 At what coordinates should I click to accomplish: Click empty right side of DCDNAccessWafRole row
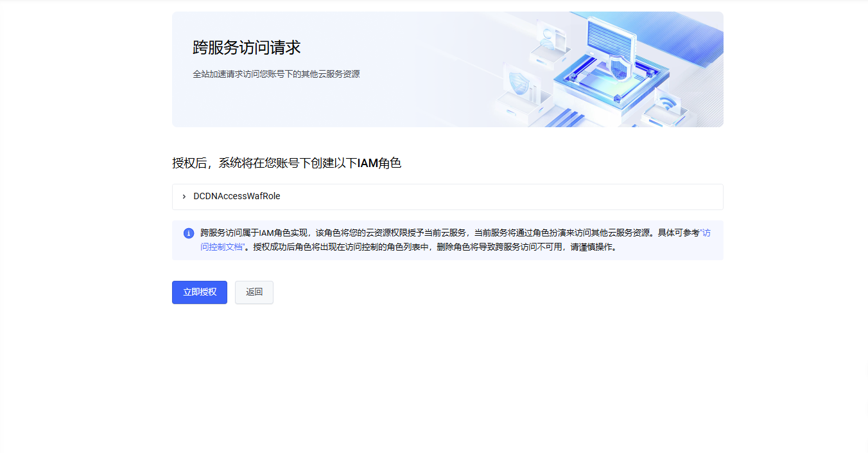click(546, 197)
